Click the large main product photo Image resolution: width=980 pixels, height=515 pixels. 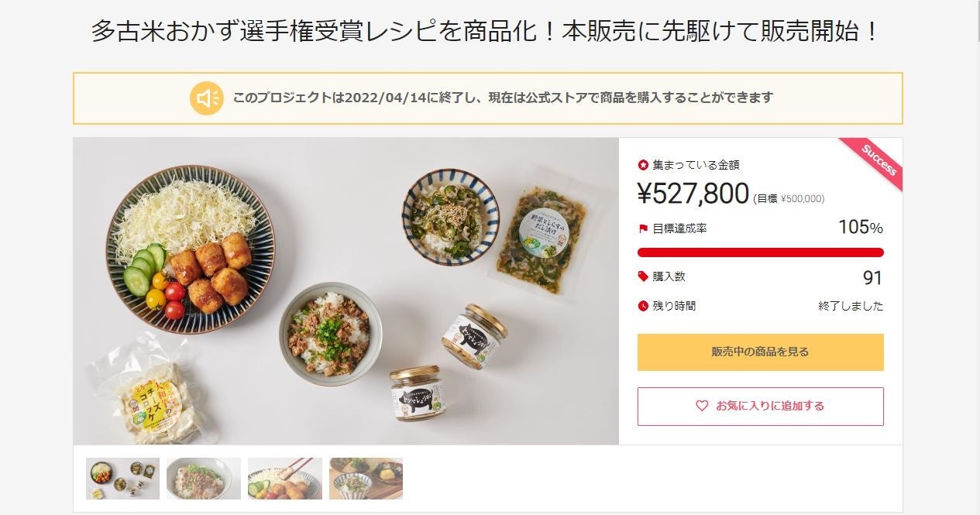(x=346, y=291)
